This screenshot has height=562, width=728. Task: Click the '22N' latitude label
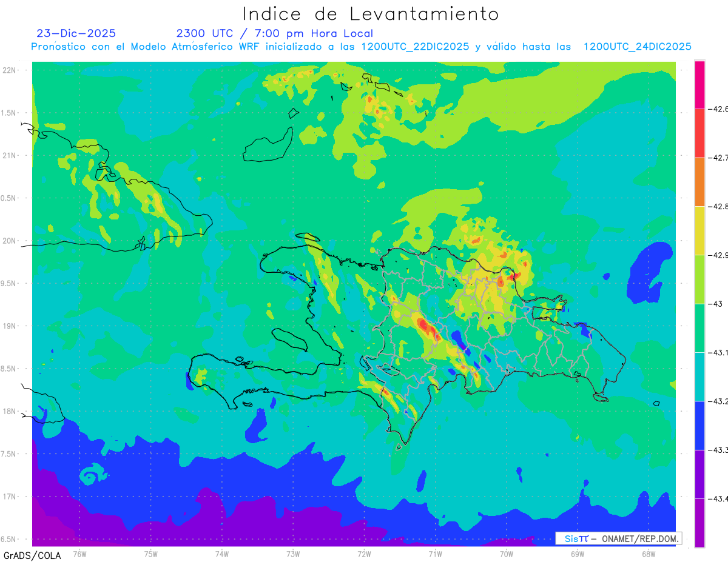pyautogui.click(x=10, y=70)
